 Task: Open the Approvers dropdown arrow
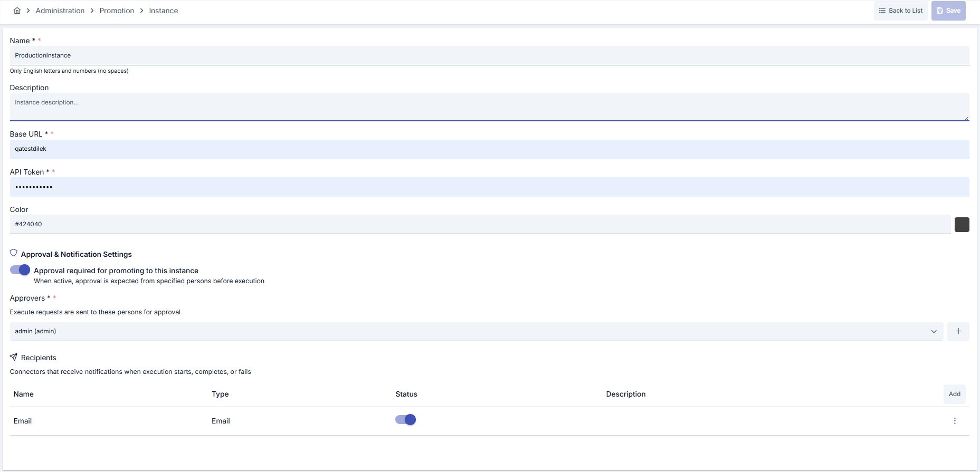coord(934,331)
